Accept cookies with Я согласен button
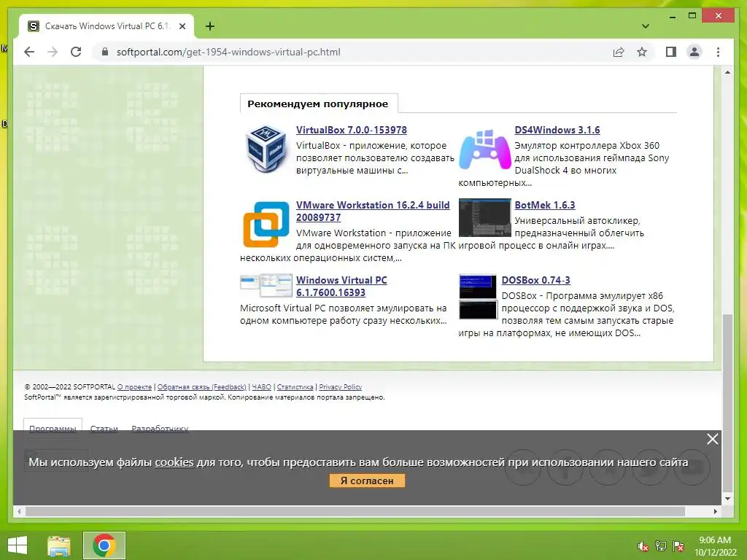The width and height of the screenshot is (747, 560). (x=367, y=481)
